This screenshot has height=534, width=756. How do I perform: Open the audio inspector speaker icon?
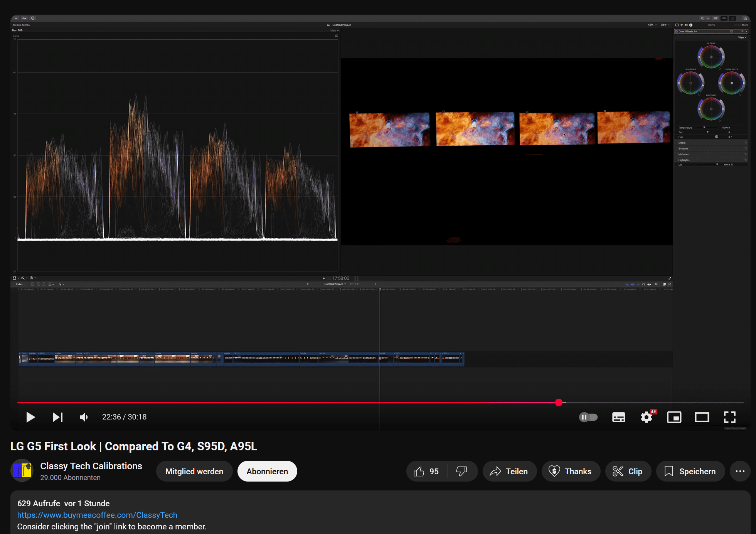tap(686, 25)
